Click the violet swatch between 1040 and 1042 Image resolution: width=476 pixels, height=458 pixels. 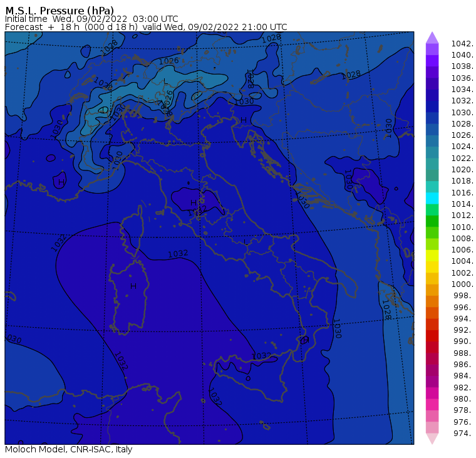coord(432,49)
